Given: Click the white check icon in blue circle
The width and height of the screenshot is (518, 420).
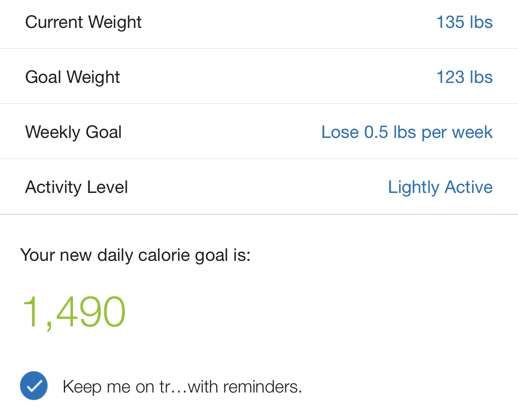Looking at the screenshot, I should coord(34,386).
